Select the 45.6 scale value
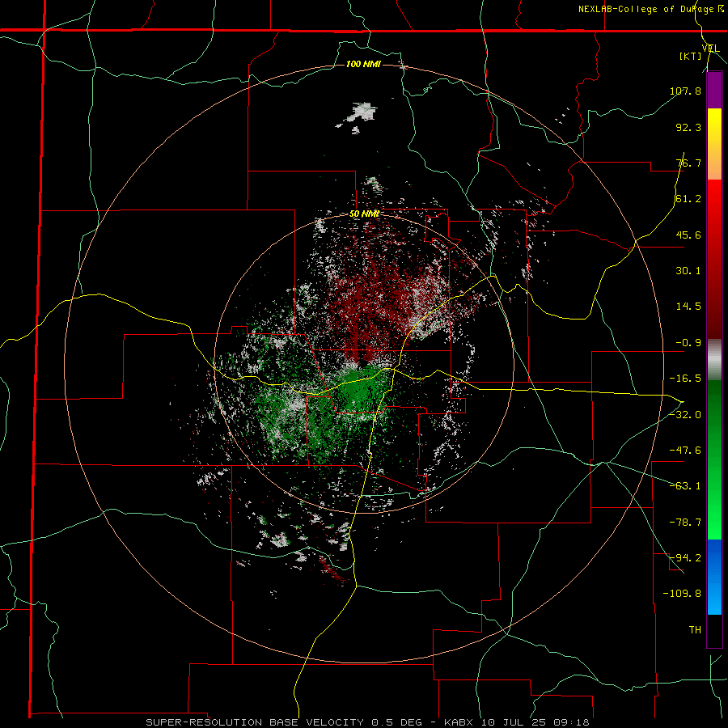The height and width of the screenshot is (728, 728). coord(688,235)
